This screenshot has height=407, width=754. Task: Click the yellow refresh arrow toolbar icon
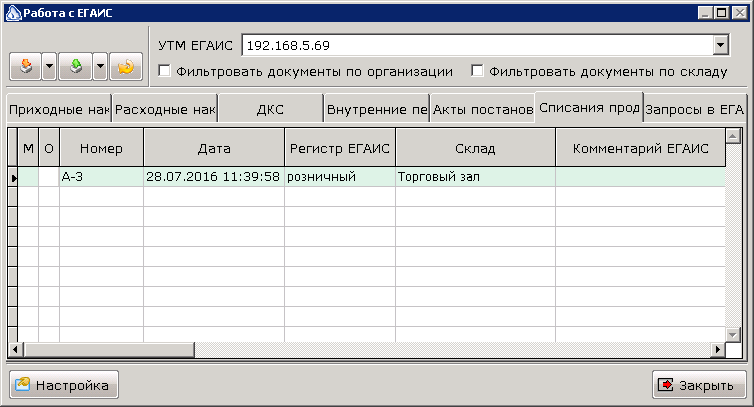click(126, 66)
